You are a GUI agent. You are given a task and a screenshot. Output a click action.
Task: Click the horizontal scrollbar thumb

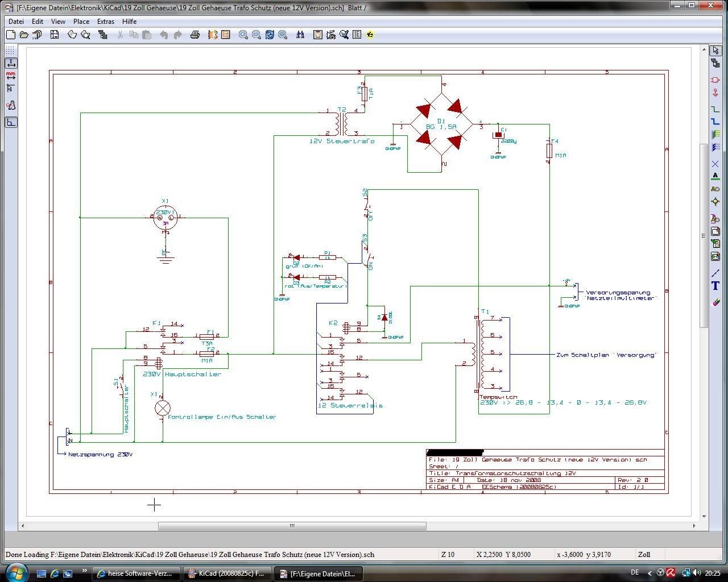click(292, 526)
